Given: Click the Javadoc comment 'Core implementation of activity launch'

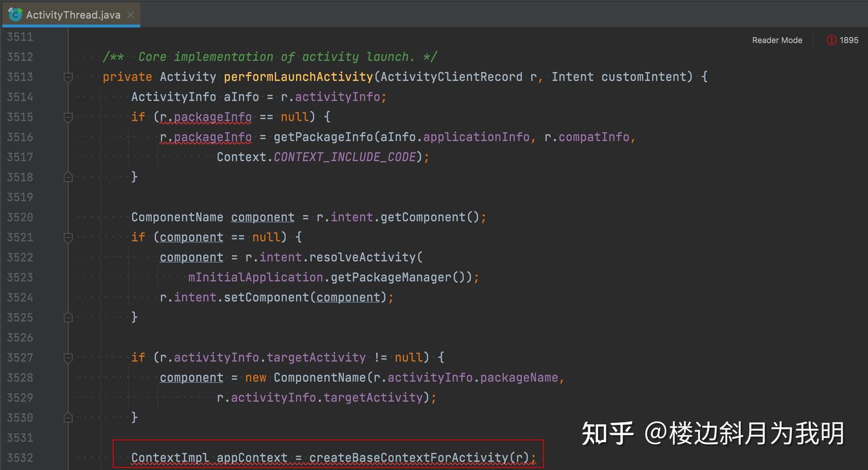Looking at the screenshot, I should click(x=269, y=57).
